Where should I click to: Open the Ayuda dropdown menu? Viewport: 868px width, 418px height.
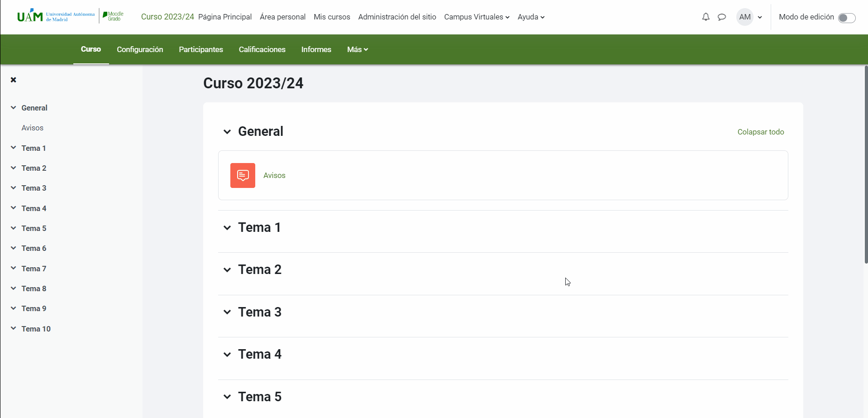[x=531, y=17]
